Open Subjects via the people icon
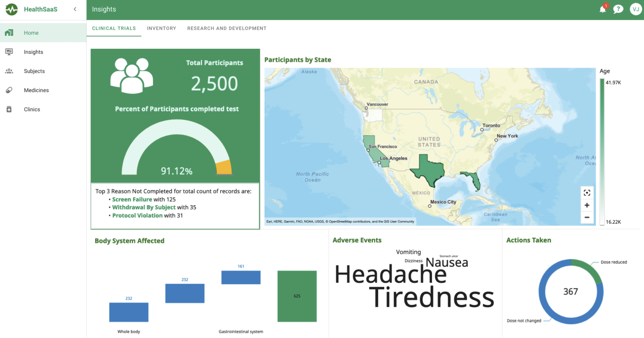 pos(9,71)
